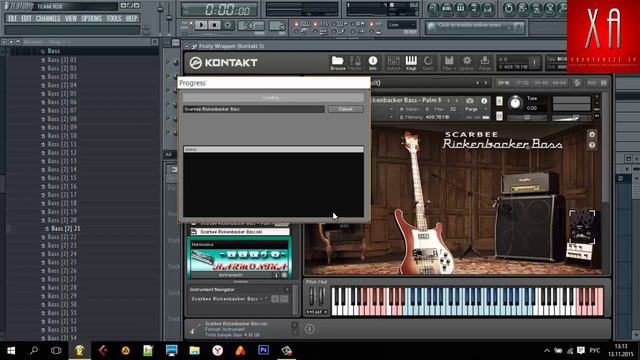Toggle the Kontakt Info pane

[x=373, y=63]
